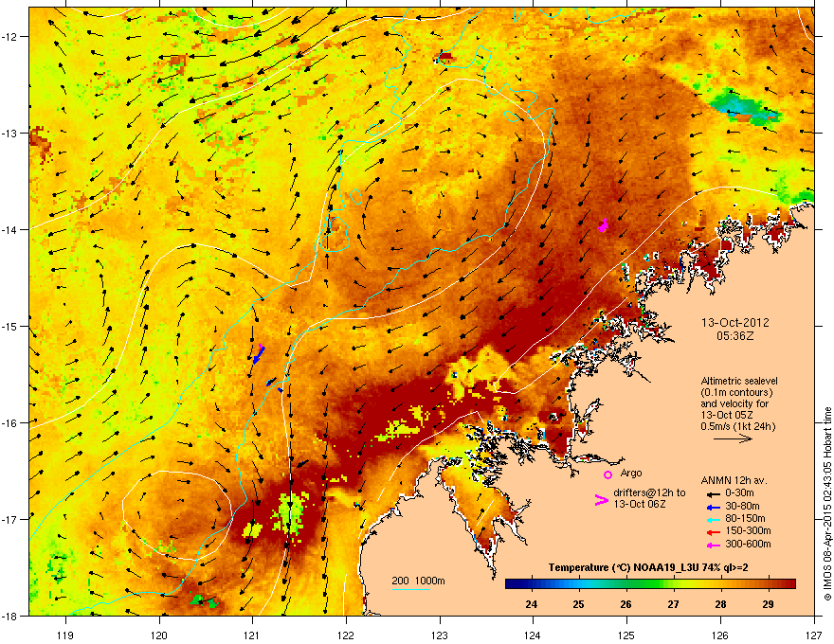Click longitude axis label 123
Image resolution: width=834 pixels, height=644 pixels.
440,635
